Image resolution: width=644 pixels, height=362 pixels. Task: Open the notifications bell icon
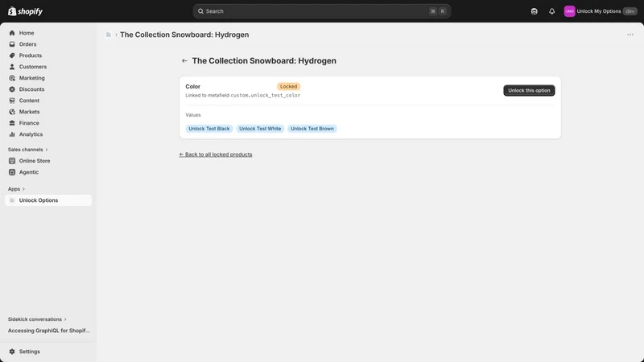tap(551, 11)
